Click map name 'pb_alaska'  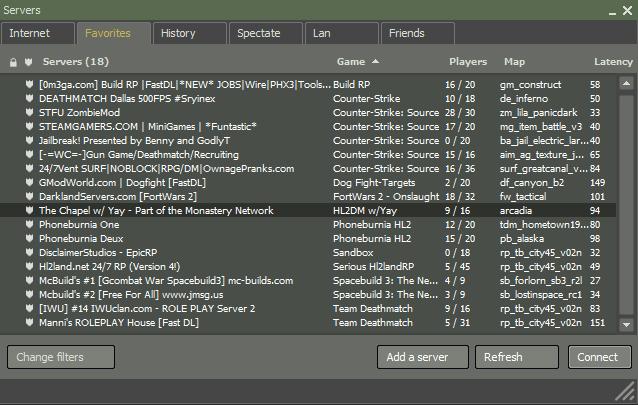click(522, 239)
